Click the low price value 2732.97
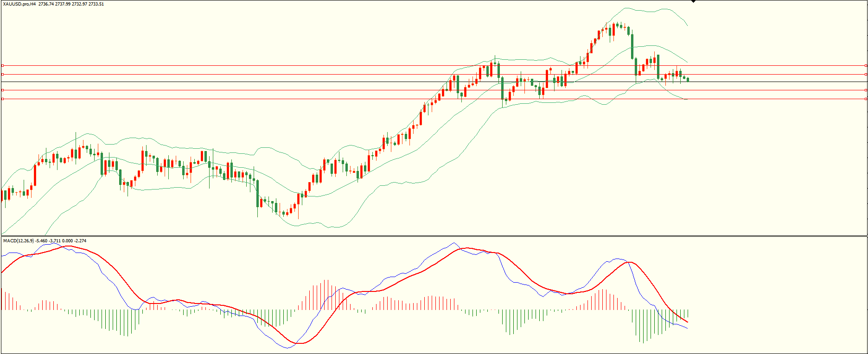 tap(80, 4)
